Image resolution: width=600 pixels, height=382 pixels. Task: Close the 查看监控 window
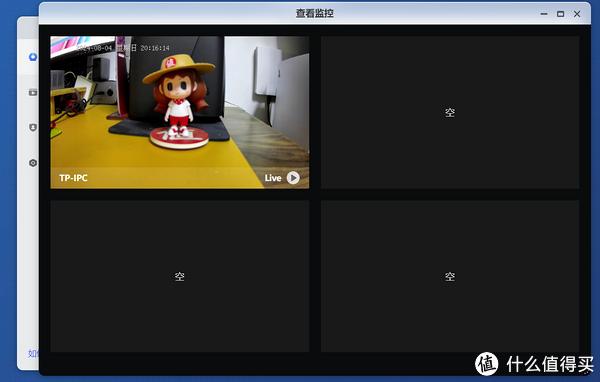(577, 14)
